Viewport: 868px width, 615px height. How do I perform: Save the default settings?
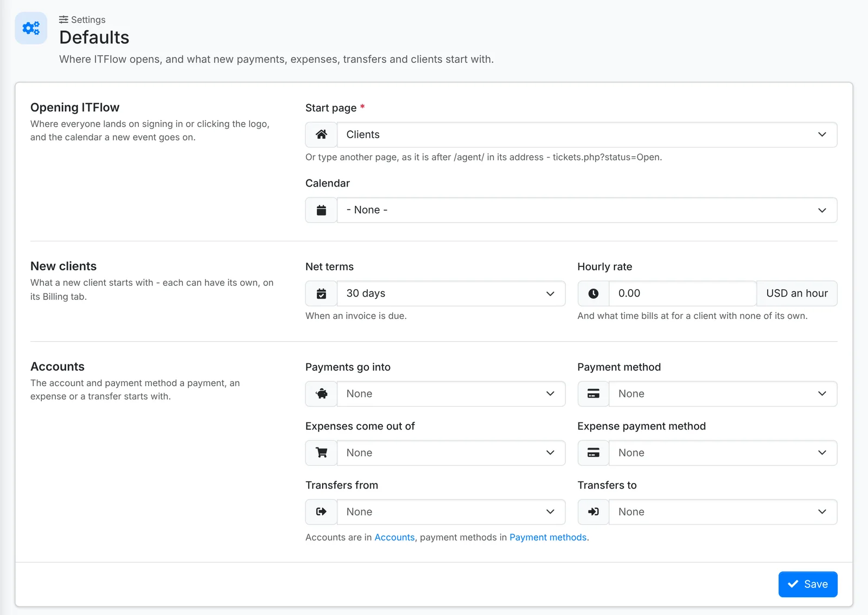(x=808, y=584)
